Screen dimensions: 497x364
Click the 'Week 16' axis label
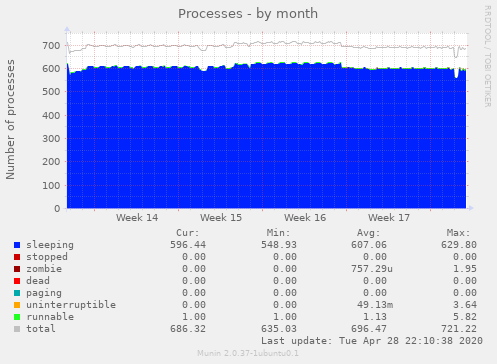[305, 218]
